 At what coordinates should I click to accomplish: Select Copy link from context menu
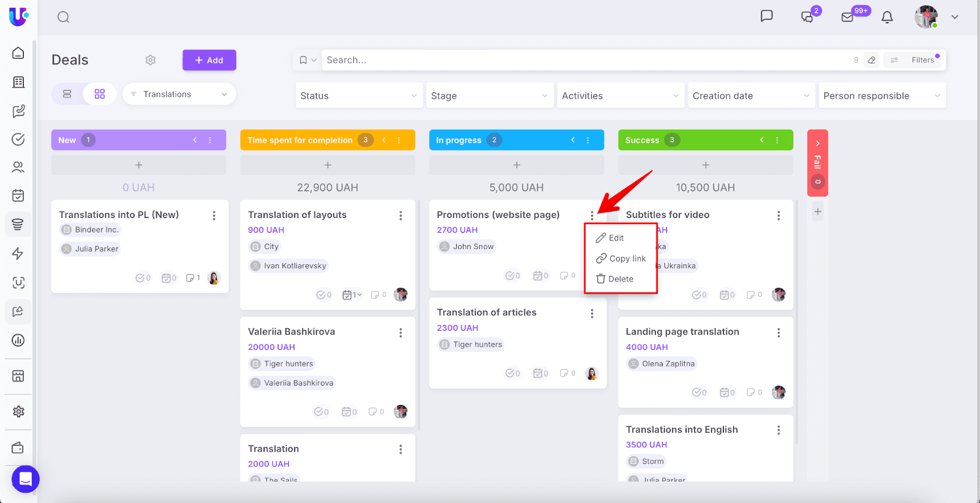click(621, 259)
